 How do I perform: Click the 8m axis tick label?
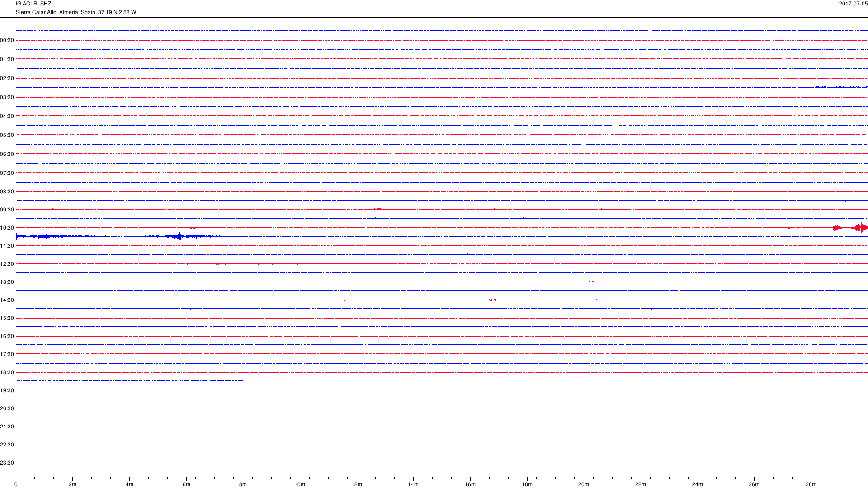click(x=243, y=484)
